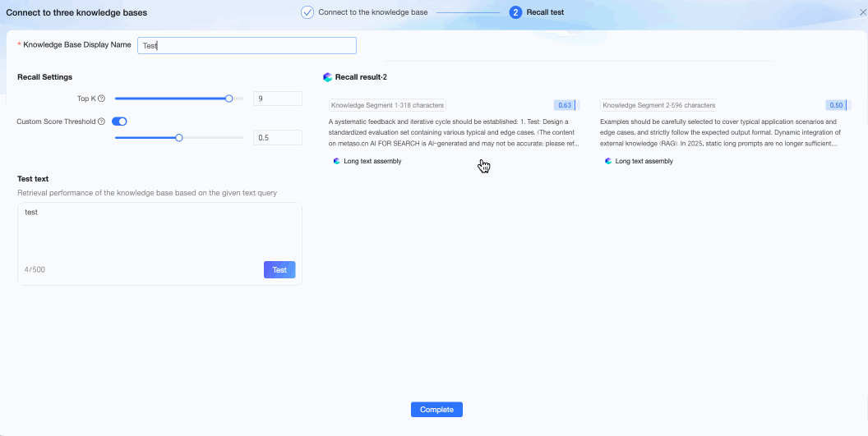Click the Long text assembly icon under Segment 2

coord(607,161)
